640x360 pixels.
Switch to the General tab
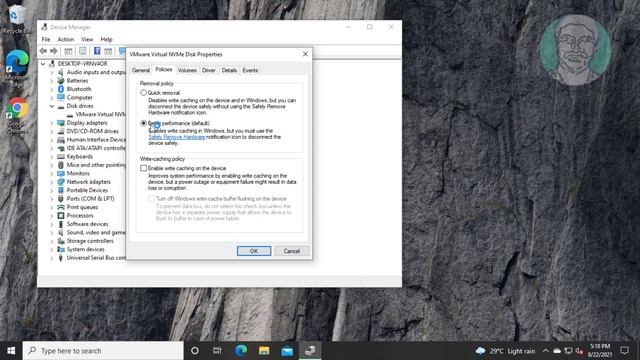[141, 70]
